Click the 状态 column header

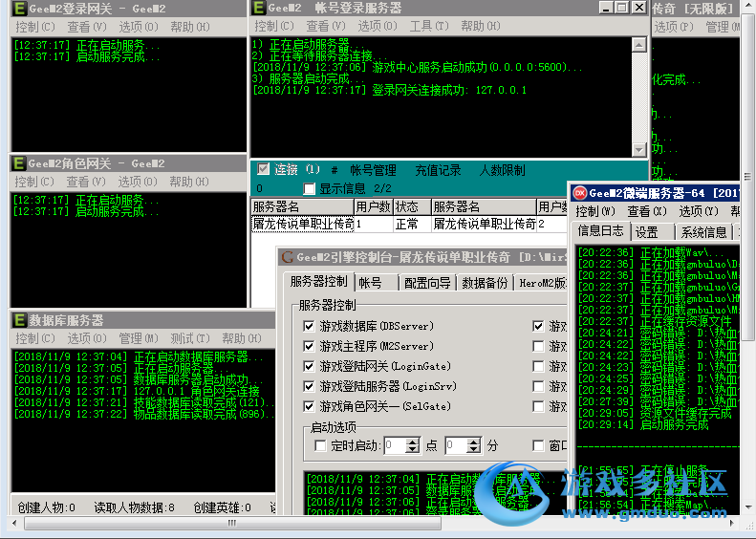click(x=412, y=206)
